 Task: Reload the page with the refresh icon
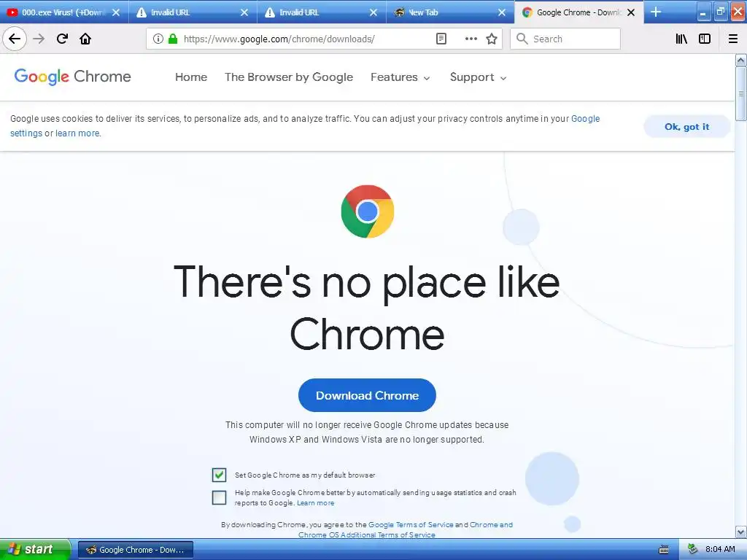pos(62,39)
